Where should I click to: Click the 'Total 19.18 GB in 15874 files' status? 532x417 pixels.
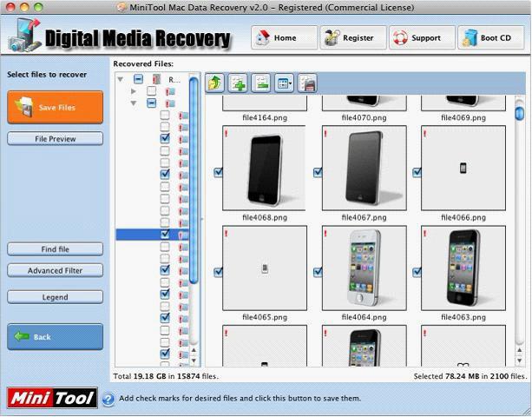[166, 376]
